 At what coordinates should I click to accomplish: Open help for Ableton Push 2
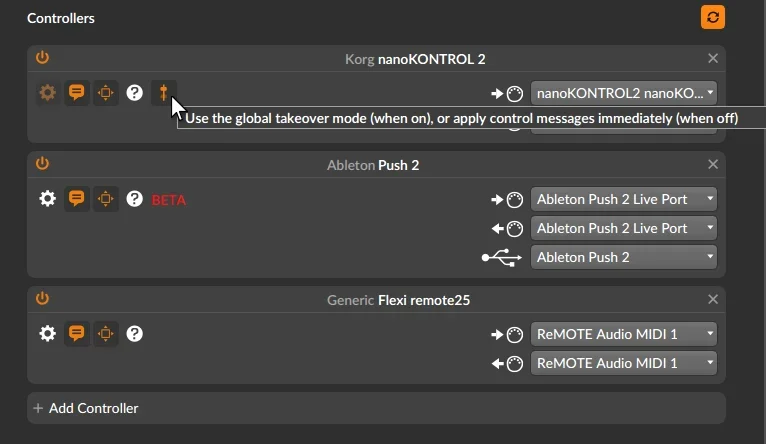pyautogui.click(x=134, y=198)
